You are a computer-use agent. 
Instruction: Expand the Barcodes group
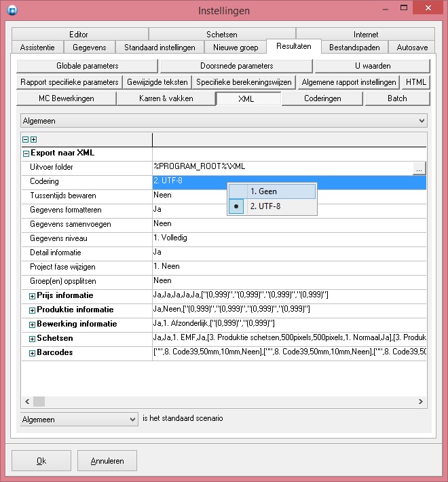(x=32, y=353)
